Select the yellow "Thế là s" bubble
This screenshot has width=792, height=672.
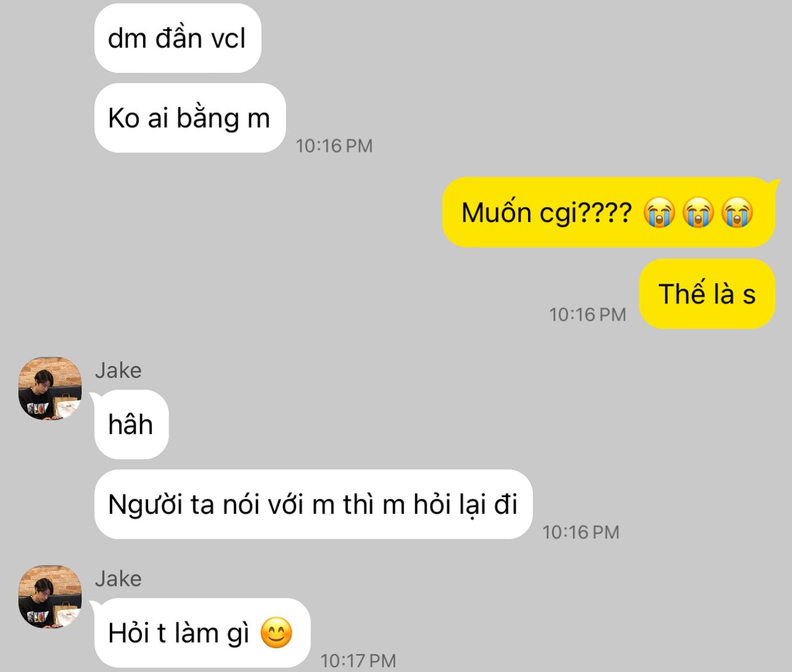pos(707,294)
